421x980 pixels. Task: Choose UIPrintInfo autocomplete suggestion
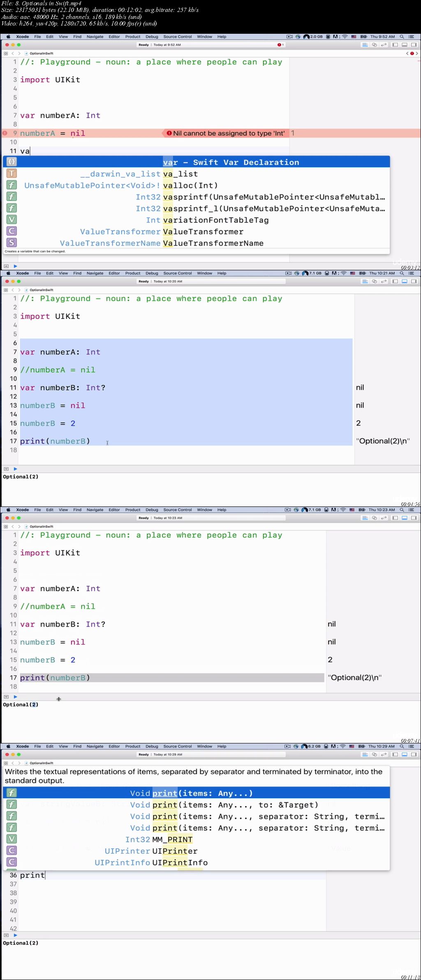pos(197,862)
